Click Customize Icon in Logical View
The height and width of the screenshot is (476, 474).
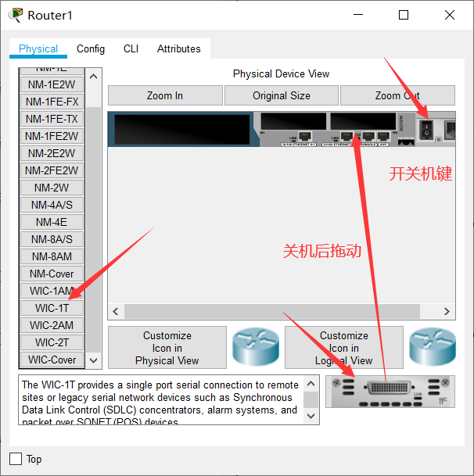344,348
